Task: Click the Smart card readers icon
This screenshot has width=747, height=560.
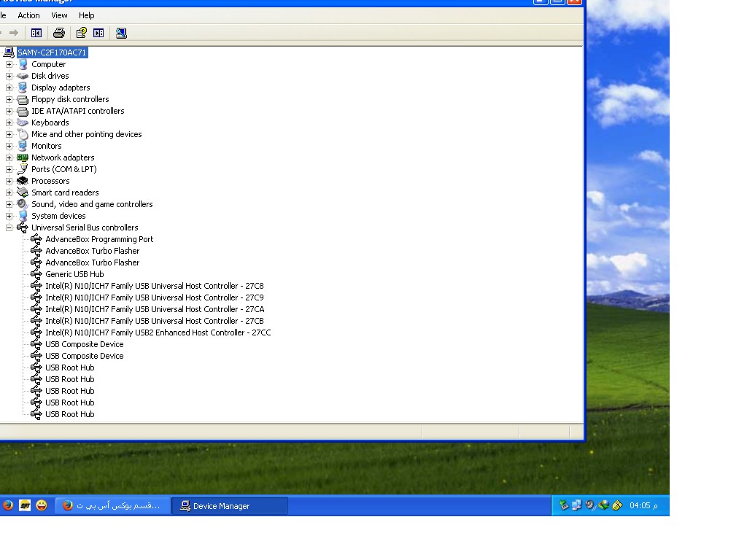Action: click(23, 192)
